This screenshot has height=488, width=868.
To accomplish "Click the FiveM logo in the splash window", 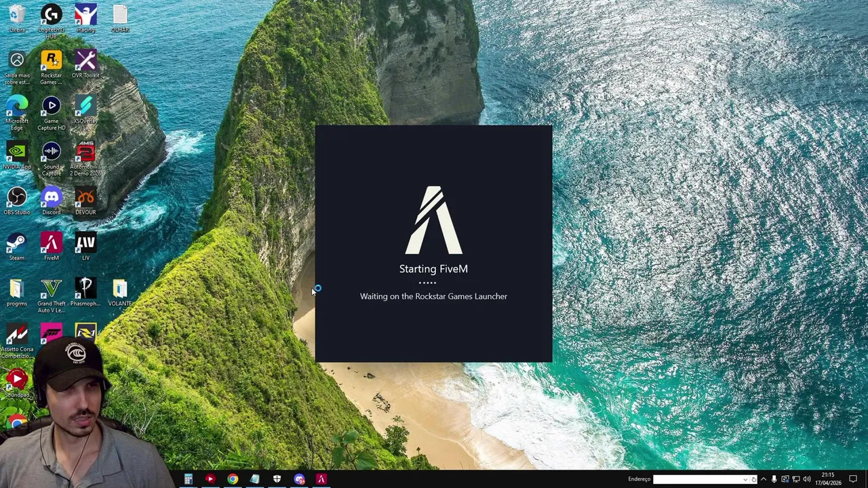I will (433, 220).
